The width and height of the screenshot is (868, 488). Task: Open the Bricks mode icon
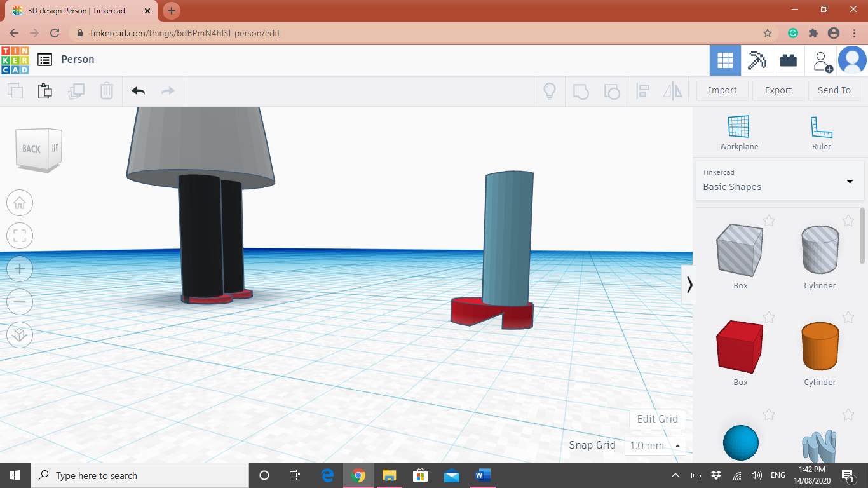(x=789, y=60)
